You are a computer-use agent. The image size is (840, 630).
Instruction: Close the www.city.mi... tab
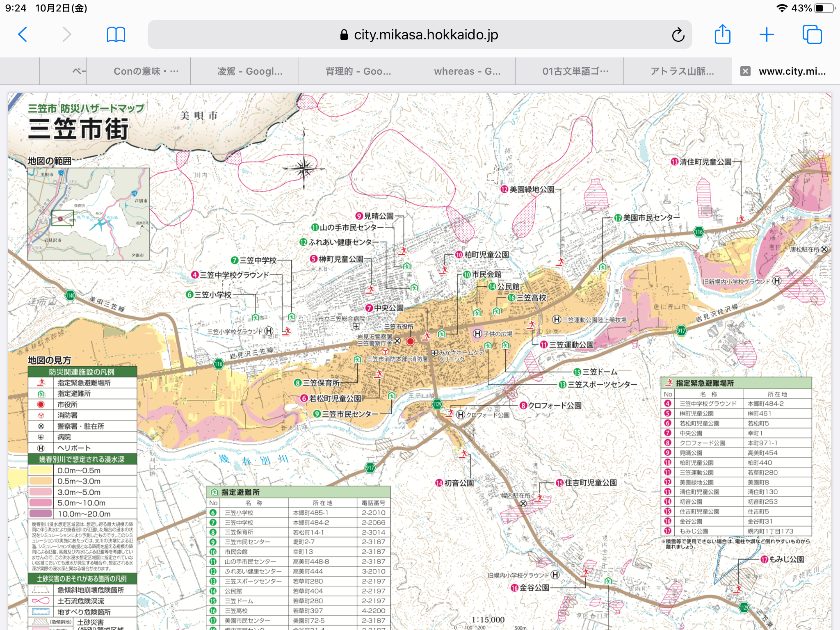point(745,71)
